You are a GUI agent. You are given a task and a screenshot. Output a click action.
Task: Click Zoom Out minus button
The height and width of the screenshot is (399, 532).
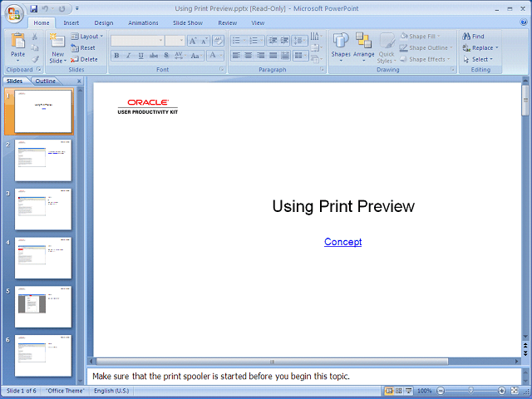pyautogui.click(x=440, y=391)
